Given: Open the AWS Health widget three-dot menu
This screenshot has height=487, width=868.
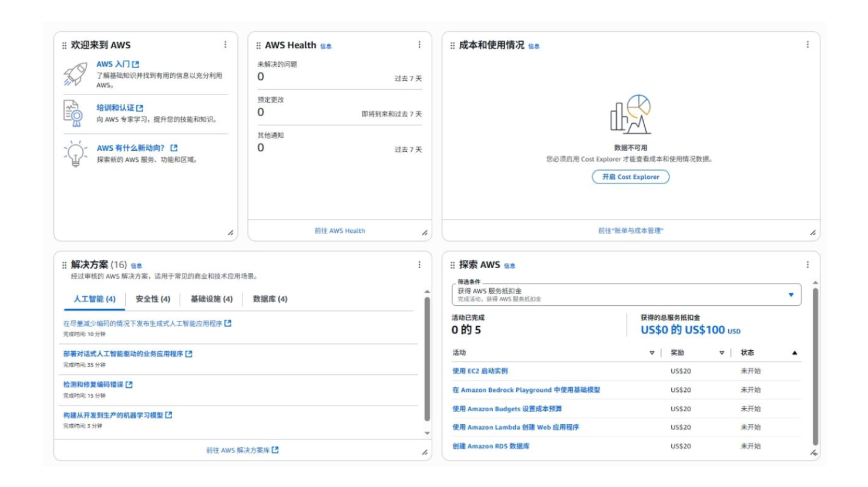Looking at the screenshot, I should 419,45.
